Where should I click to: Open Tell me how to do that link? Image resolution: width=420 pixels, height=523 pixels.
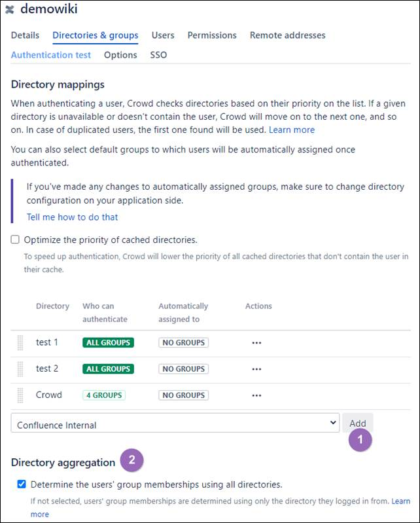[73, 217]
